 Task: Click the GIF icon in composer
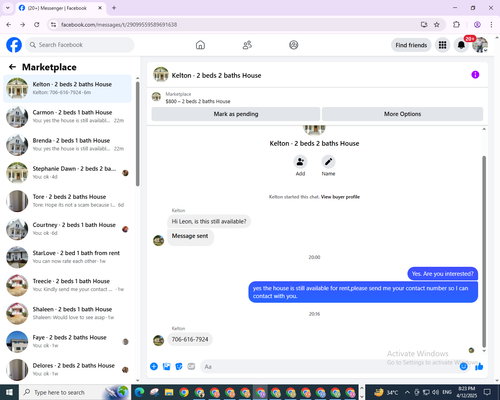(x=191, y=366)
